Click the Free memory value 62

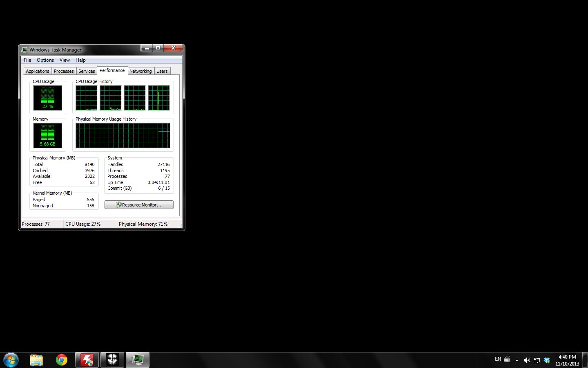pyautogui.click(x=92, y=182)
